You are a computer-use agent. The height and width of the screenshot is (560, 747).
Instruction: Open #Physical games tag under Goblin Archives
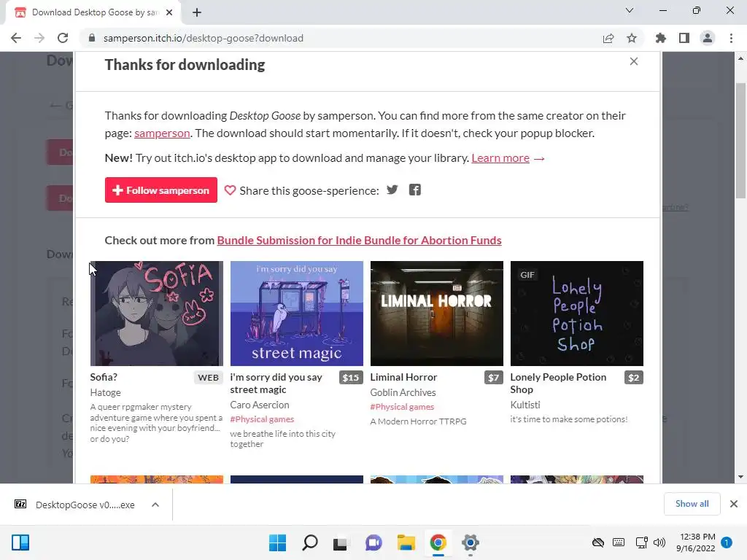[x=402, y=407]
